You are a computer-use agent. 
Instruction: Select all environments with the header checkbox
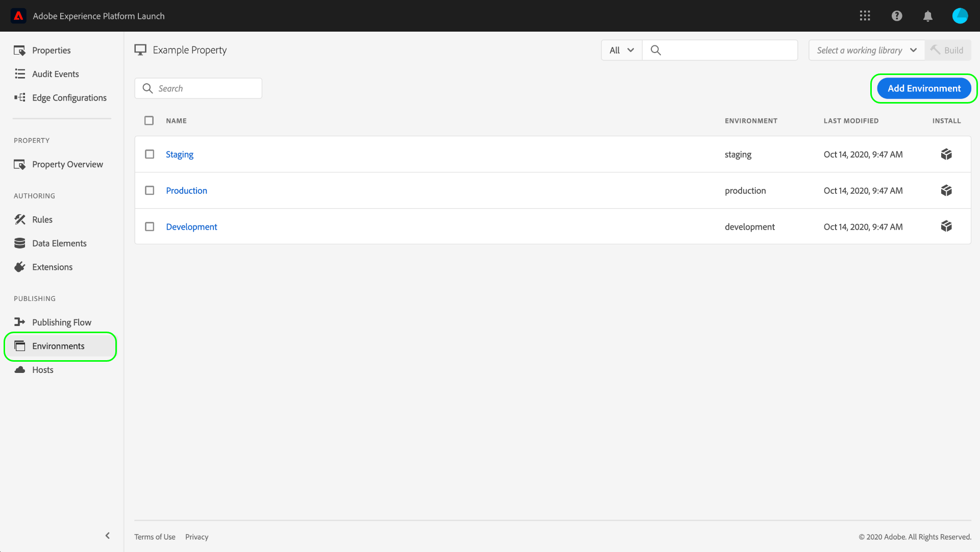[x=149, y=120]
